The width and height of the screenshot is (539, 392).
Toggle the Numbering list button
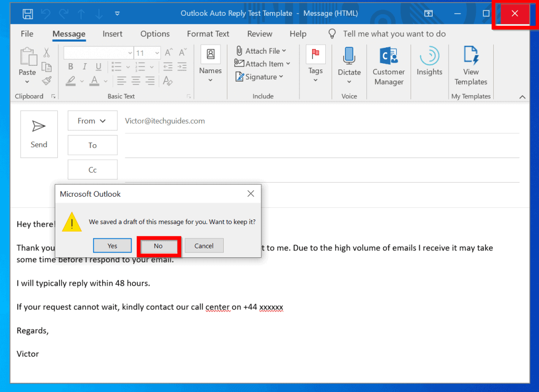point(140,66)
